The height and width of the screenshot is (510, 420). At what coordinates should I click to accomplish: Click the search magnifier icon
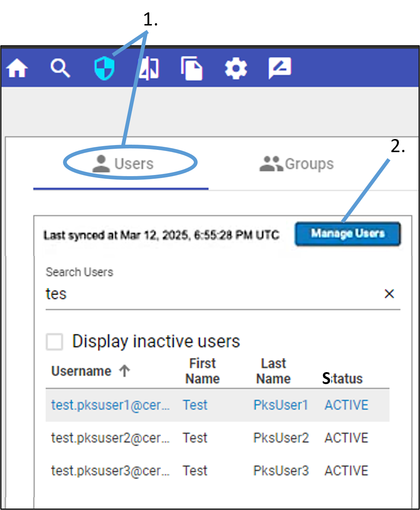pyautogui.click(x=60, y=68)
